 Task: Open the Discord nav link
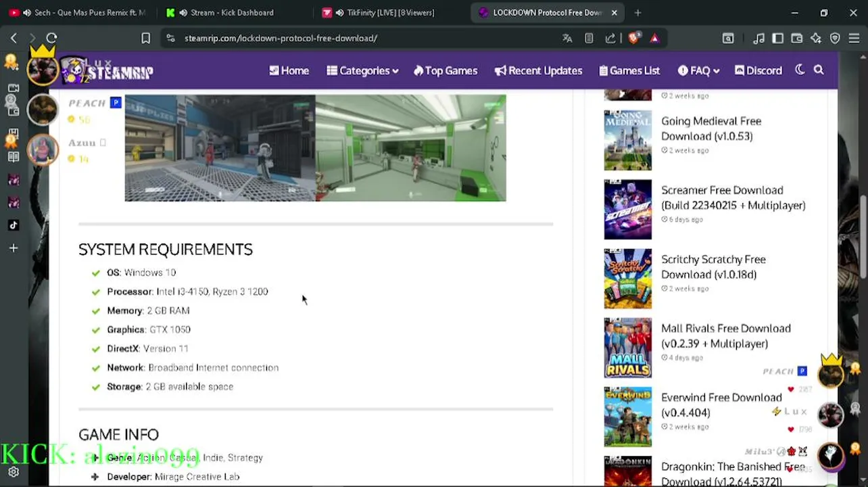pos(758,70)
